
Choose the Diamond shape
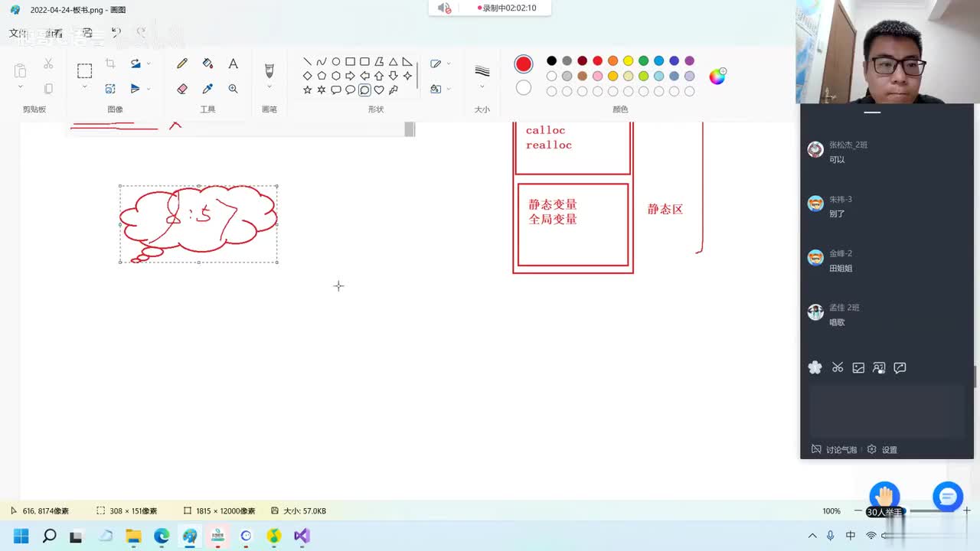[307, 76]
